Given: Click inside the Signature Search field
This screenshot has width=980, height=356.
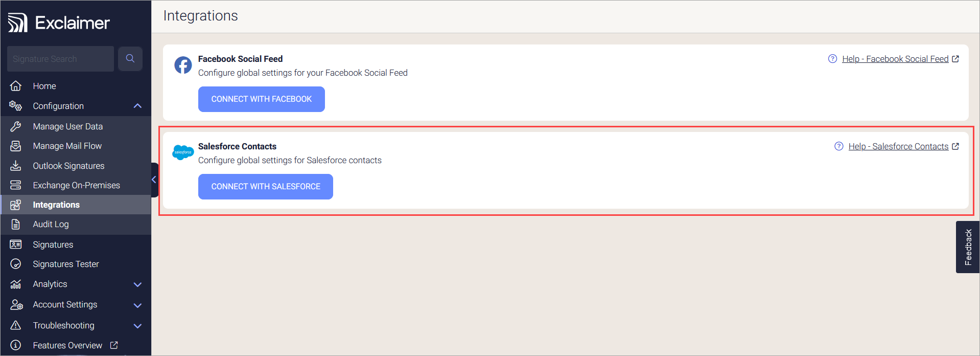Looking at the screenshot, I should coord(60,58).
